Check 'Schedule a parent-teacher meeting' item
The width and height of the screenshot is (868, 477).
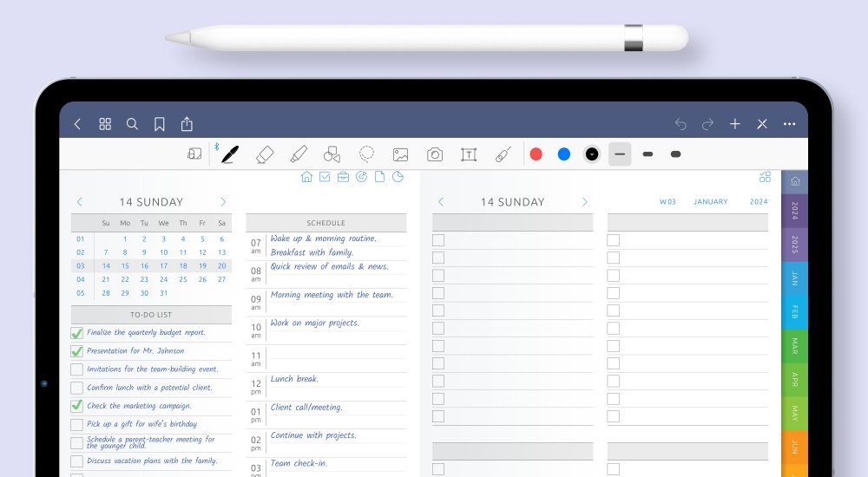77,442
